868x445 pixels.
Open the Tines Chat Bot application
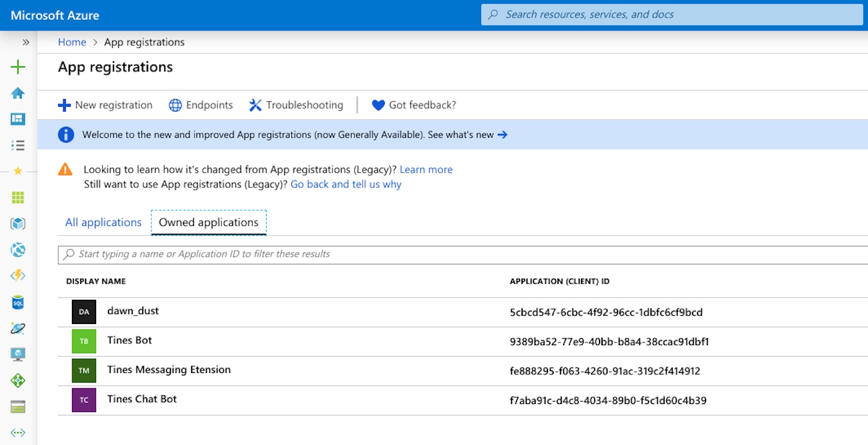click(142, 399)
